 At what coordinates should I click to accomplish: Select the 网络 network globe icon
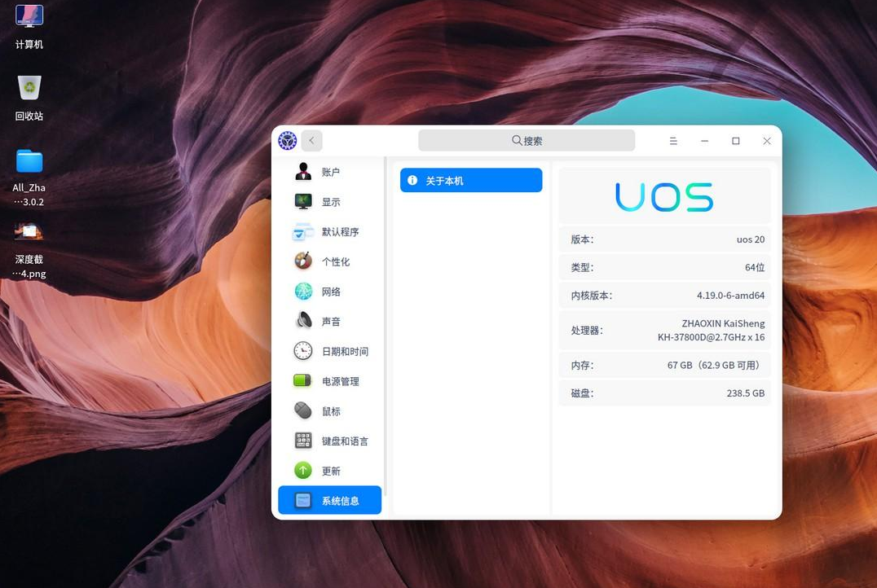click(x=303, y=292)
